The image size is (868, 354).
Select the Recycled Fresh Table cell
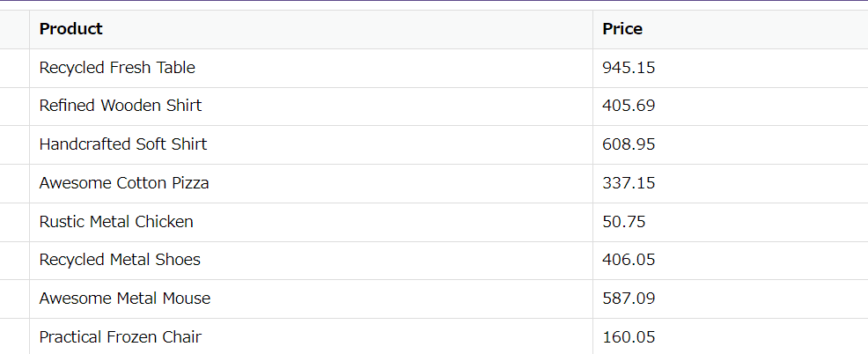[117, 68]
